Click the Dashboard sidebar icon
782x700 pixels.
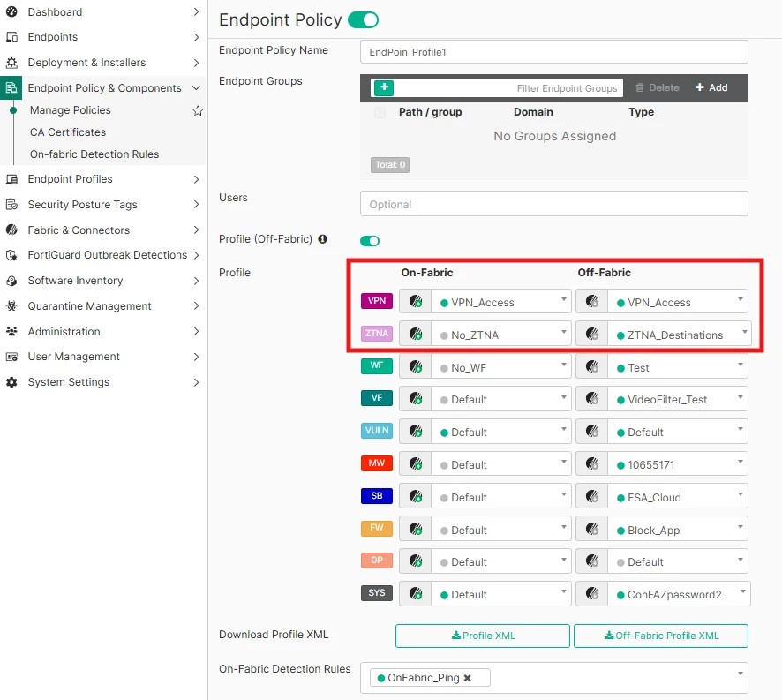pos(11,12)
